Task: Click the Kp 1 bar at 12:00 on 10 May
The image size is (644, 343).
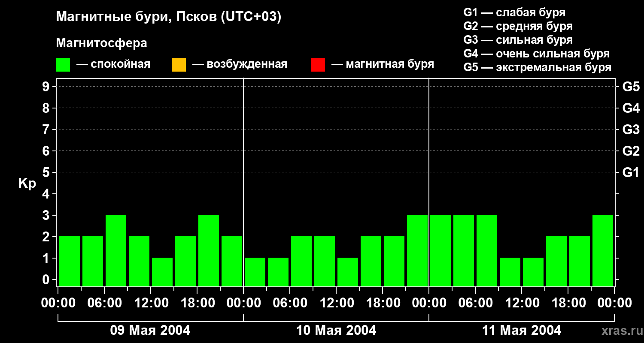Action: pyautogui.click(x=348, y=271)
